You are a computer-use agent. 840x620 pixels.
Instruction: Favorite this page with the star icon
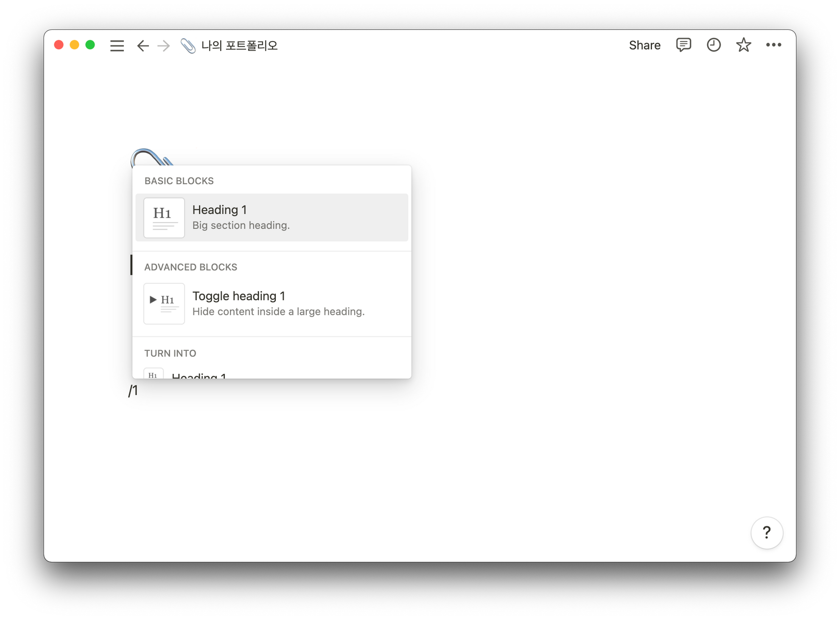744,45
